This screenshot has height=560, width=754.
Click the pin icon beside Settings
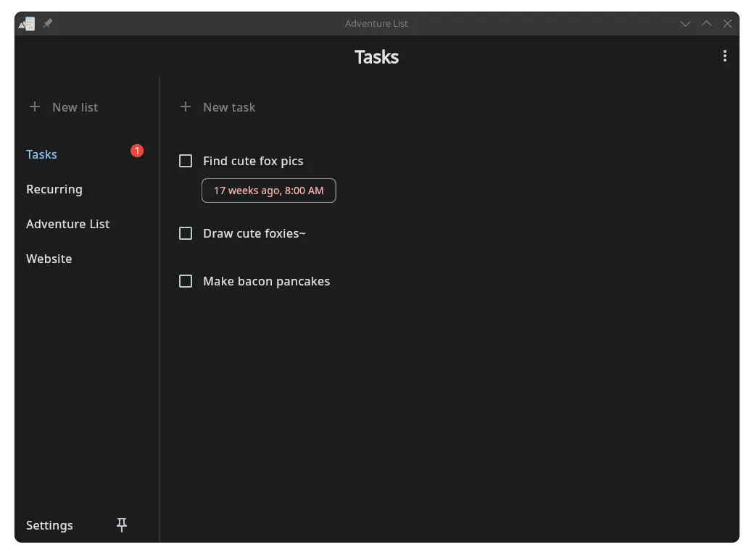[122, 525]
